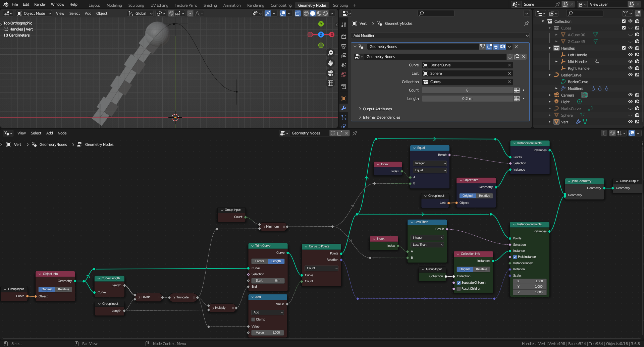Switch to the UV Editing workspace tab

pos(159,5)
